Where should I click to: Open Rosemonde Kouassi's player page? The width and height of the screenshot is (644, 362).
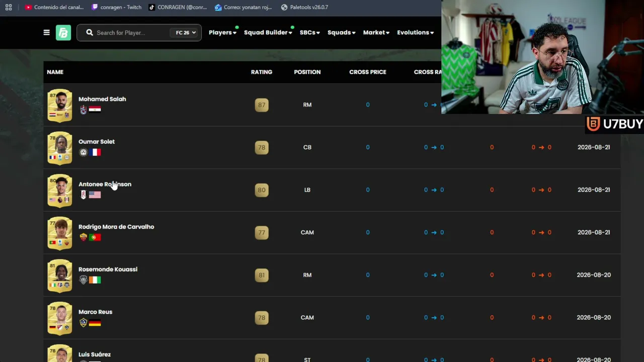point(108,269)
